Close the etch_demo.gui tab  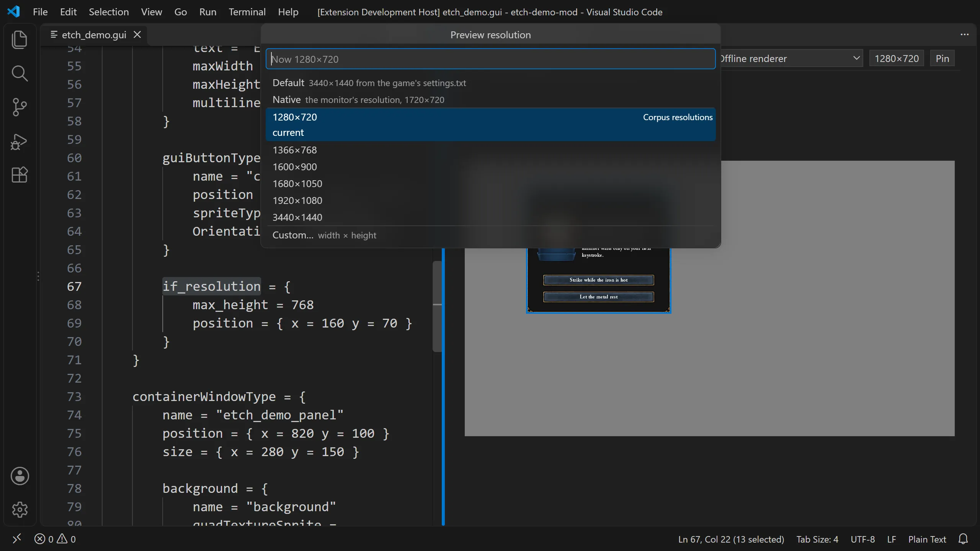(137, 34)
